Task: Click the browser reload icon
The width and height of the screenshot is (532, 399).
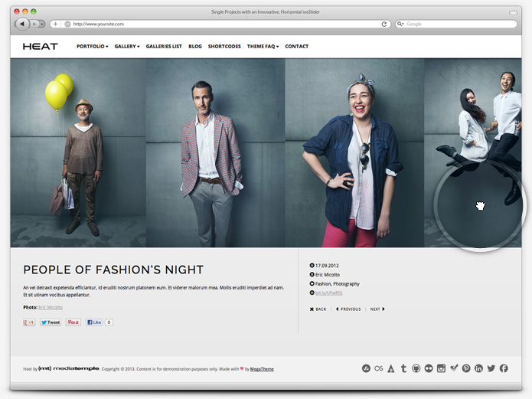Action: point(384,24)
